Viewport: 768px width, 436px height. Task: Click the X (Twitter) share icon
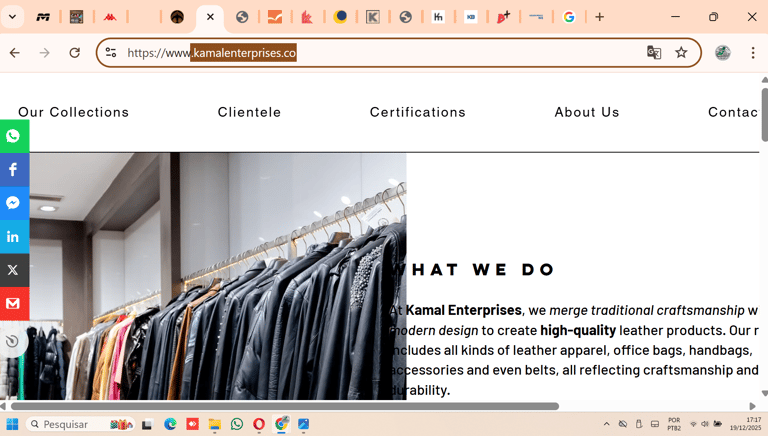[14, 270]
